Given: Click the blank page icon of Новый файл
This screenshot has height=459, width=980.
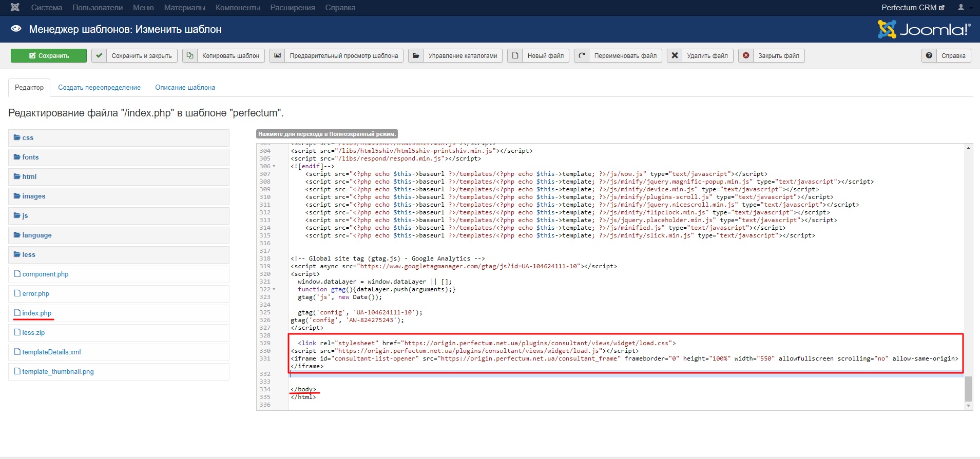Looking at the screenshot, I should pyautogui.click(x=515, y=55).
